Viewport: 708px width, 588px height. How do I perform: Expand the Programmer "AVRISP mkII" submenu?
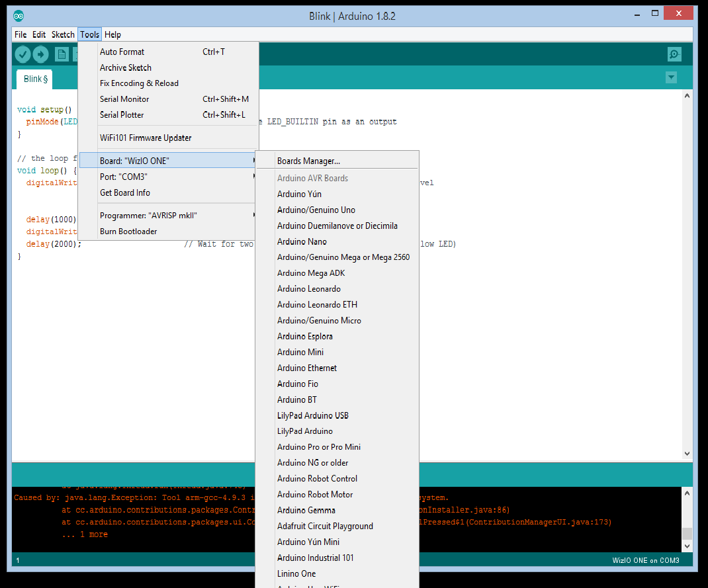click(x=168, y=216)
